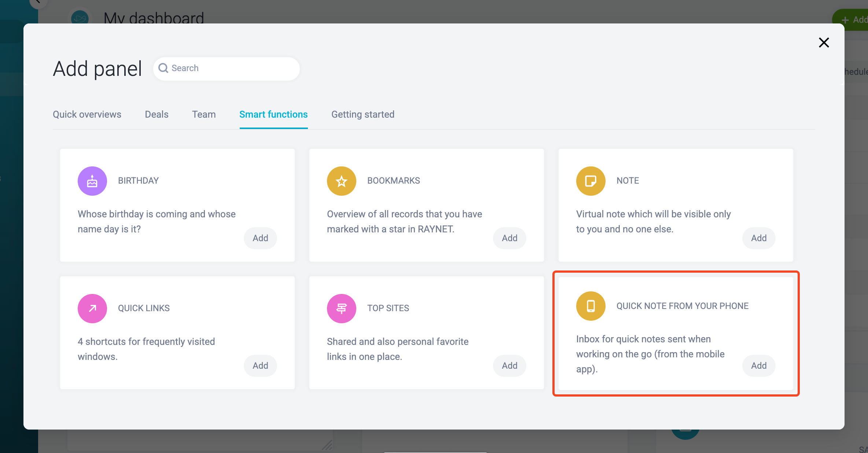Focus the panel Search field
Image resolution: width=868 pixels, height=453 pixels.
click(x=227, y=69)
